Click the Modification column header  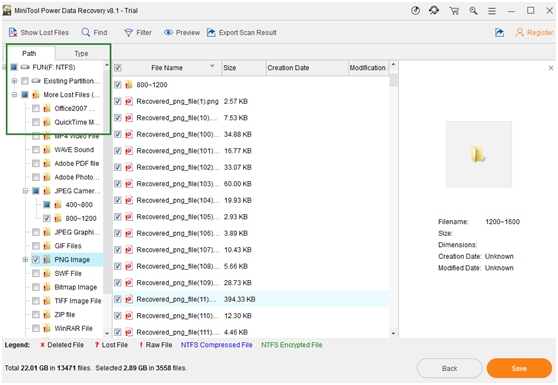pyautogui.click(x=368, y=68)
